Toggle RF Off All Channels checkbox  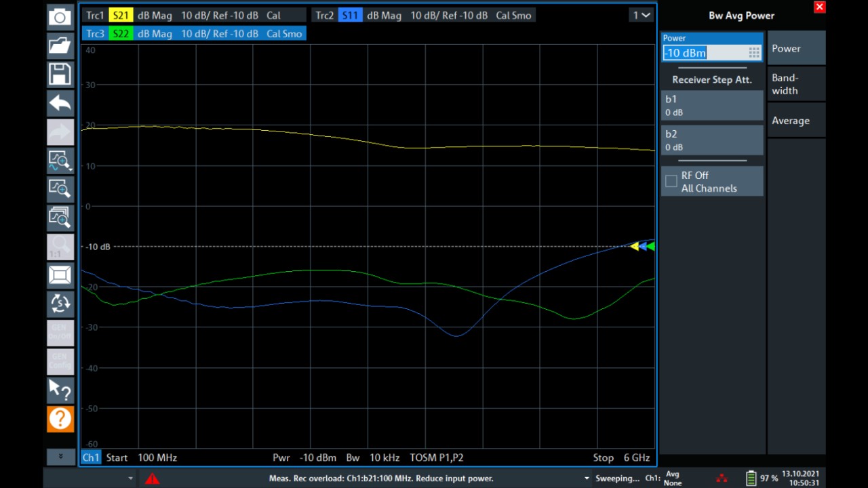pyautogui.click(x=671, y=181)
